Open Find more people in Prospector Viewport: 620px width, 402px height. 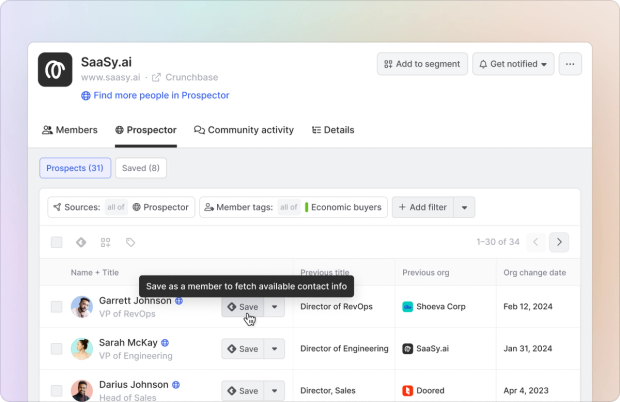pyautogui.click(x=155, y=95)
